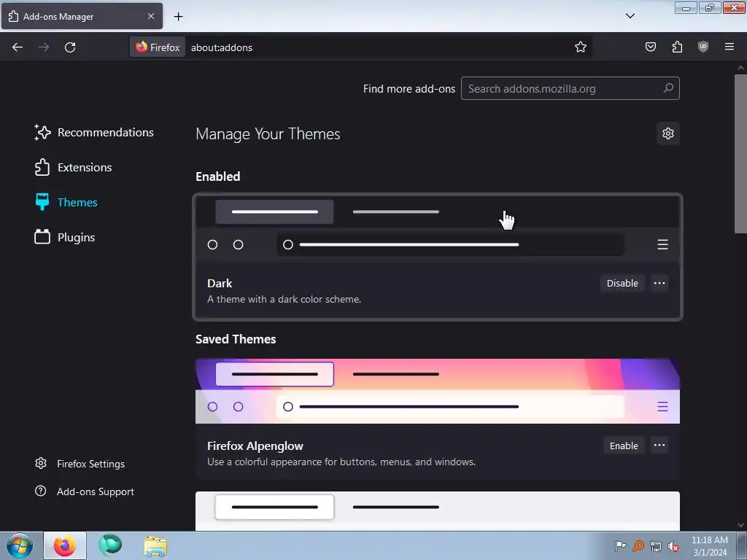
Task: Open more options for the Dark theme
Action: click(x=659, y=284)
